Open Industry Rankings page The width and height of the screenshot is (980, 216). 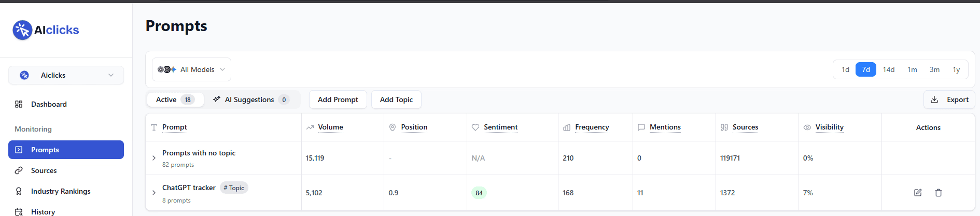pyautogui.click(x=60, y=191)
